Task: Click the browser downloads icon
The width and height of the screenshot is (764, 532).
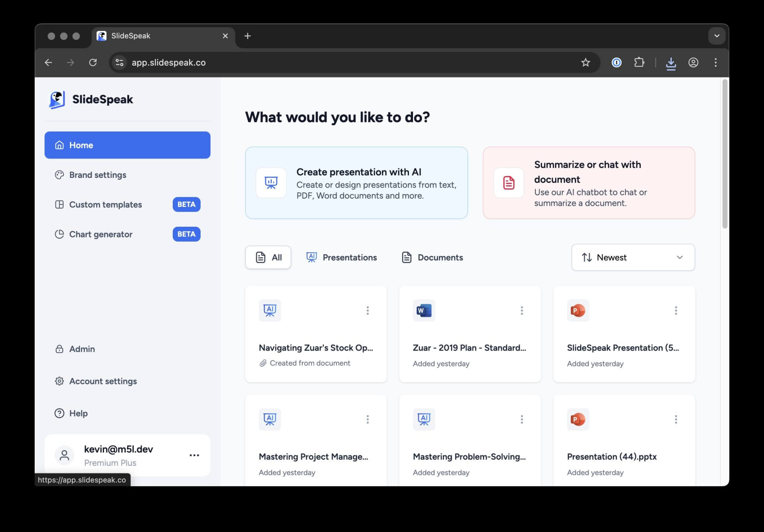Action: [671, 62]
